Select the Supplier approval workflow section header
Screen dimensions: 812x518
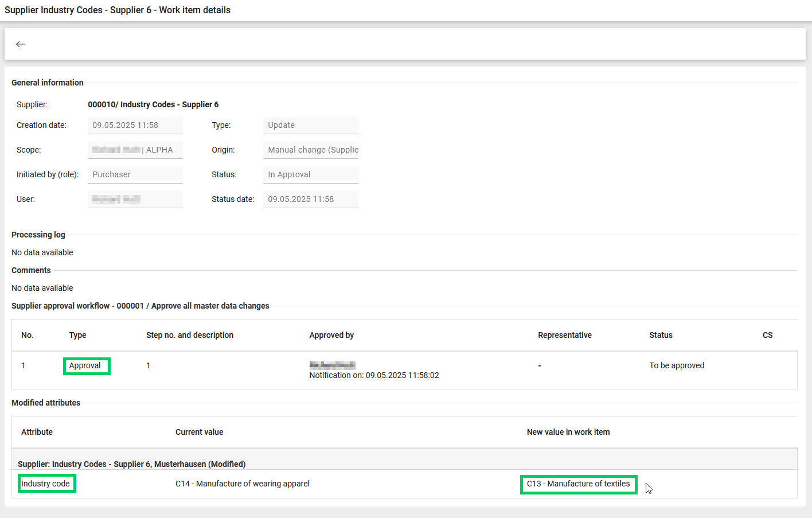click(x=140, y=306)
